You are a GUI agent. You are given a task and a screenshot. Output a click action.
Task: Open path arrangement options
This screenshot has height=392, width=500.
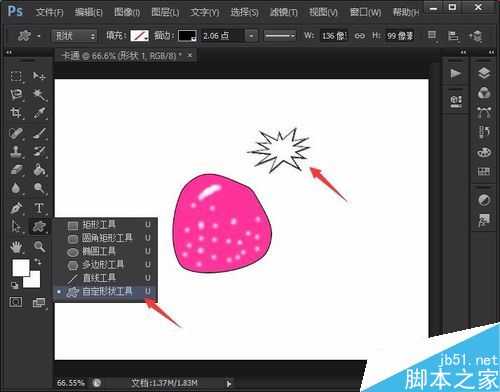click(x=476, y=35)
